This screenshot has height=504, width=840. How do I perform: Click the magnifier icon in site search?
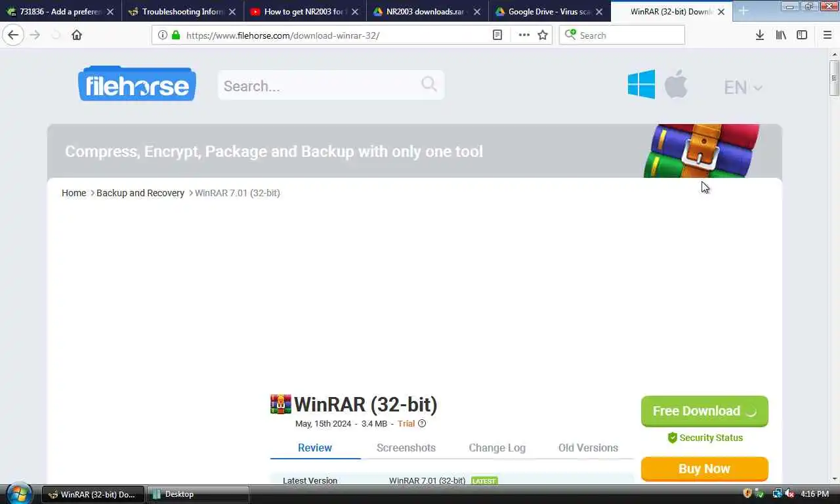pos(429,84)
